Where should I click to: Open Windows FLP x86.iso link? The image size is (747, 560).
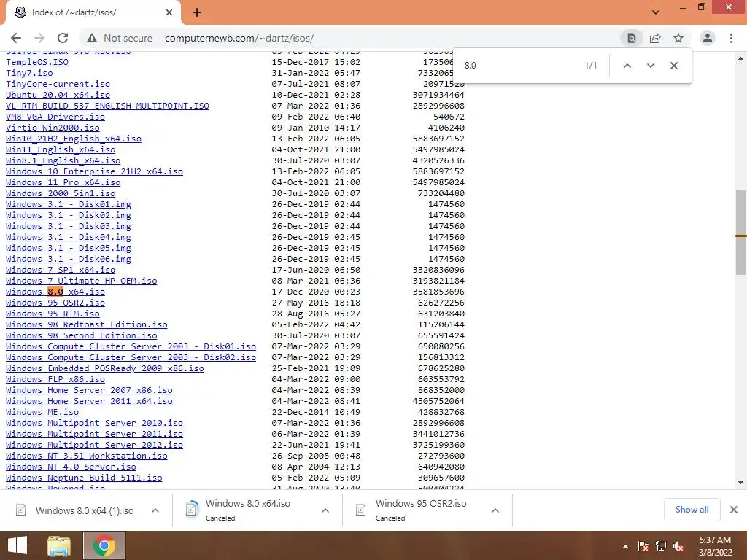(55, 379)
